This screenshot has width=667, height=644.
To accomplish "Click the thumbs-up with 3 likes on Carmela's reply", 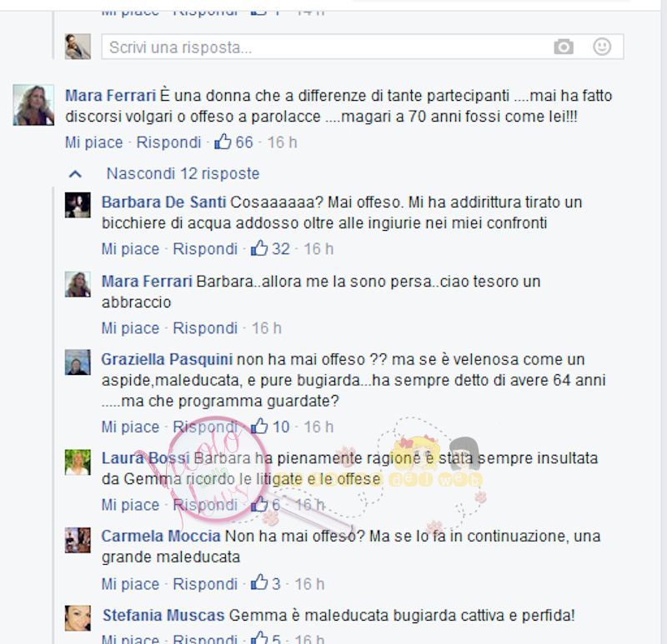I will 259,583.
